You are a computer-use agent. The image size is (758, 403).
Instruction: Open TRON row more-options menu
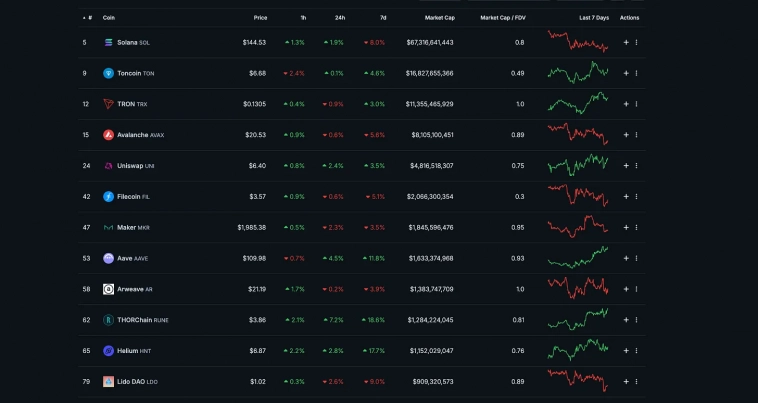[636, 104]
